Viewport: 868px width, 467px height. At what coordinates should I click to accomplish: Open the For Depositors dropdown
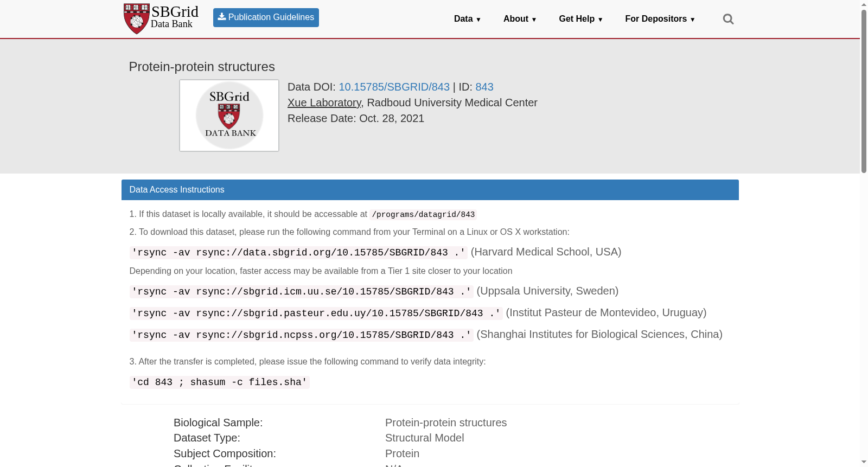click(660, 19)
